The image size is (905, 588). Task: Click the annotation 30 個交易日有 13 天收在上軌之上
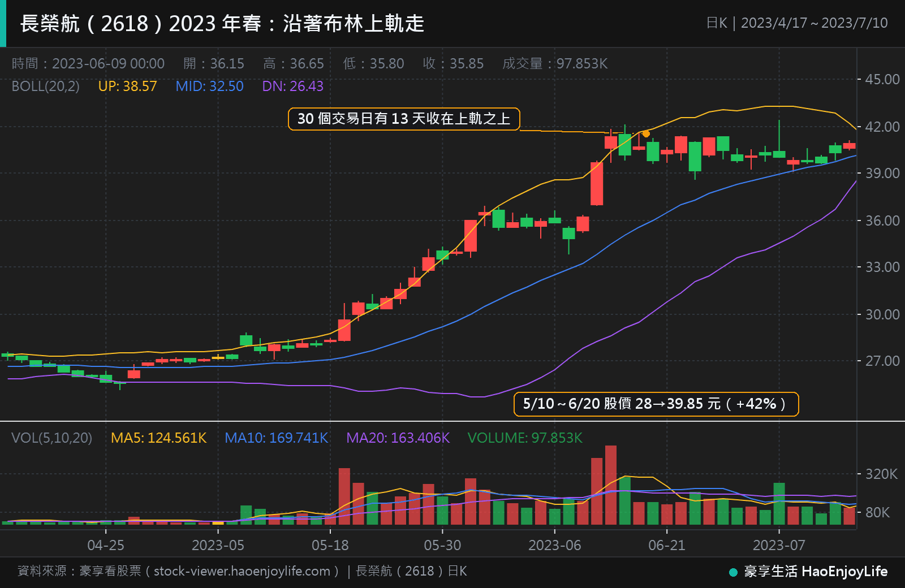point(404,119)
